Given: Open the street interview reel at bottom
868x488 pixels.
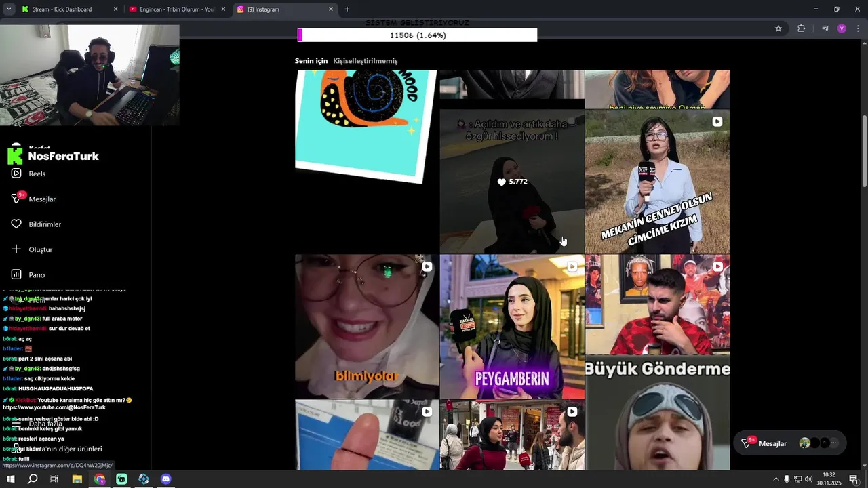Looking at the screenshot, I should coord(512,435).
